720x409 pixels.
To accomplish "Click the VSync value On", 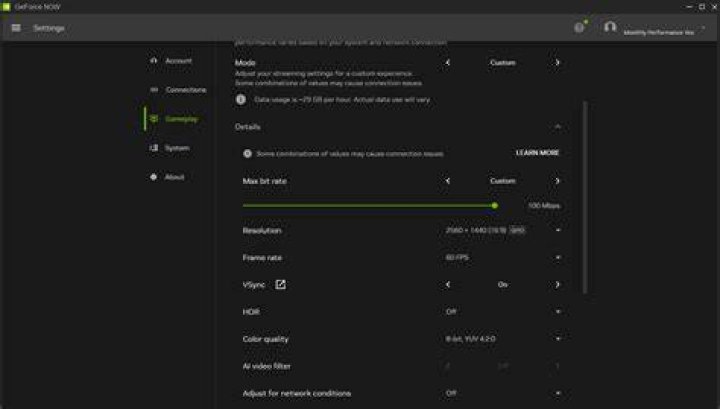I will point(503,285).
